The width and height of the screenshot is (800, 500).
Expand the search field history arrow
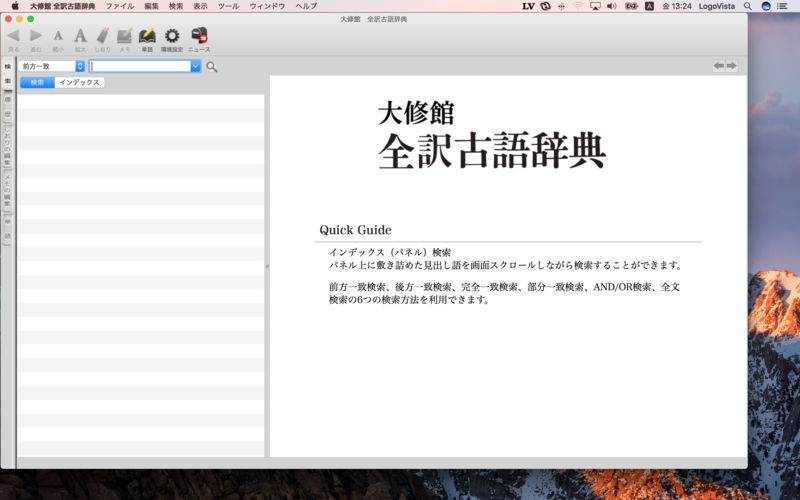click(x=195, y=66)
